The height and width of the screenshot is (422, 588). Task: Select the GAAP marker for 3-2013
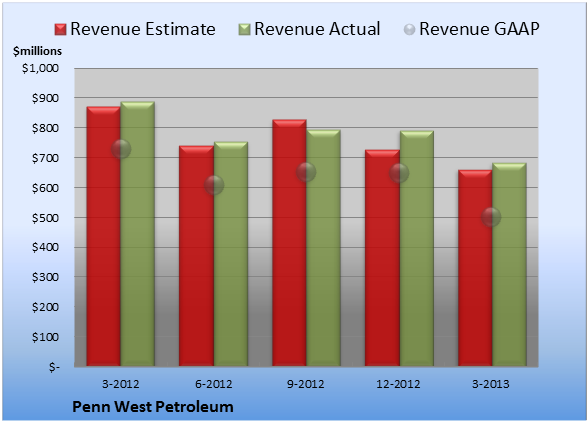pos(491,217)
